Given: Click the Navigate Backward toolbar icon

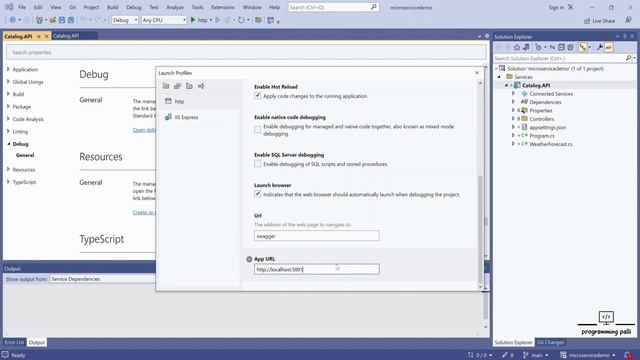Looking at the screenshot, I should click(13, 20).
